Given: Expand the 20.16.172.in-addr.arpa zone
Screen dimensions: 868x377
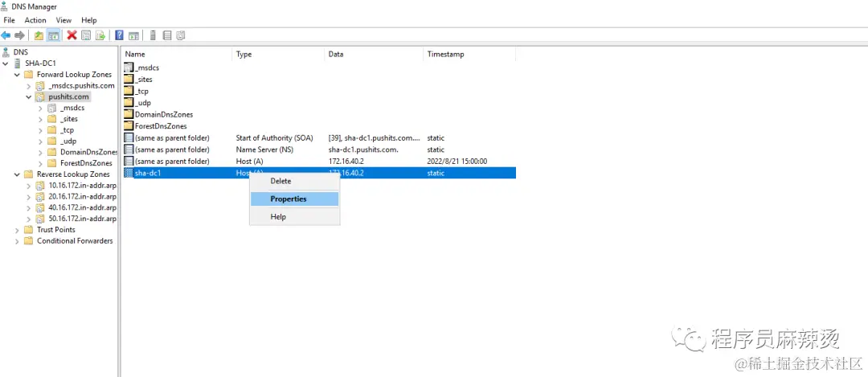Looking at the screenshot, I should click(29, 196).
